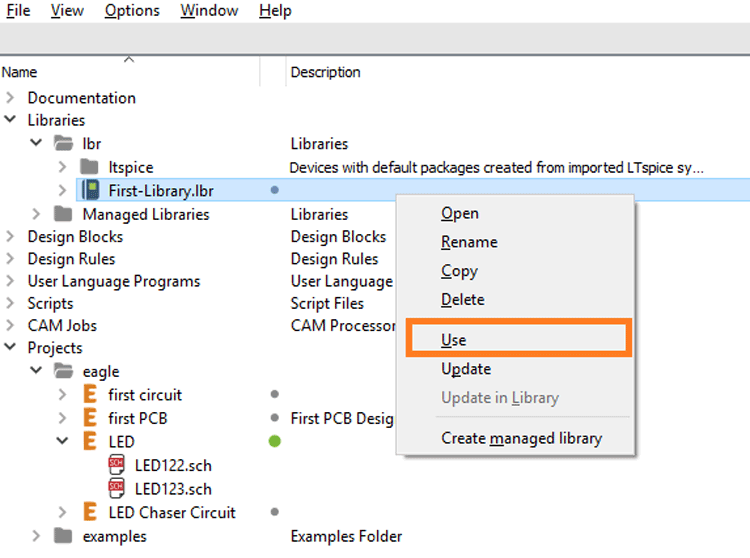Toggle in-use dot for First-Library.lbr
This screenshot has width=750, height=558.
[x=275, y=190]
